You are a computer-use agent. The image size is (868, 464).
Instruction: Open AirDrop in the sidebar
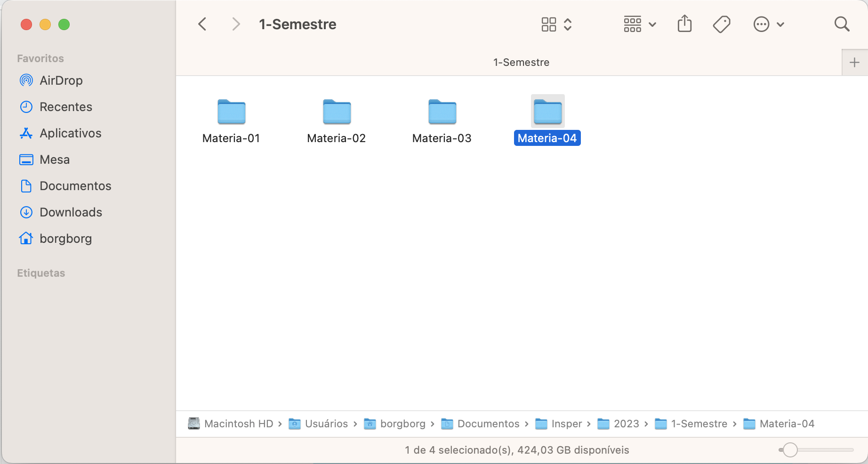point(61,80)
